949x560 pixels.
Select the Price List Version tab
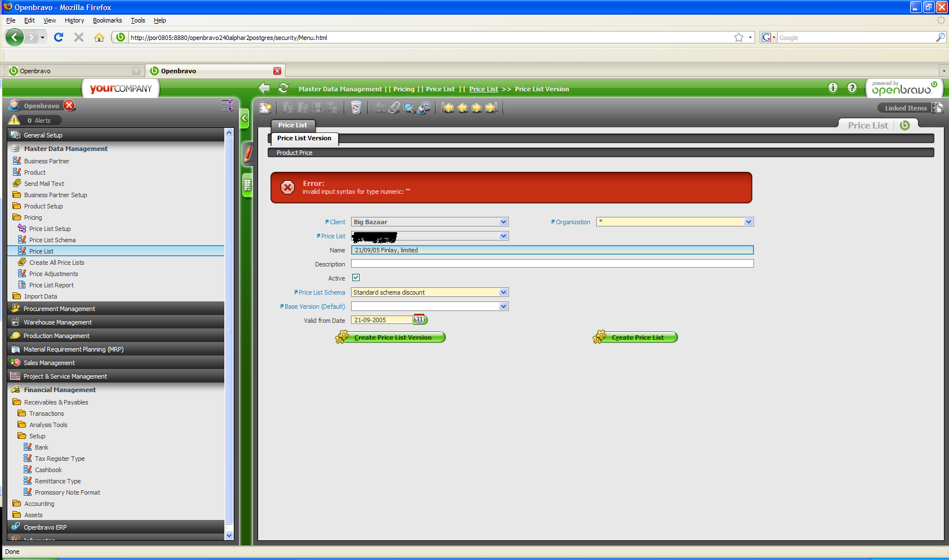[x=304, y=139]
